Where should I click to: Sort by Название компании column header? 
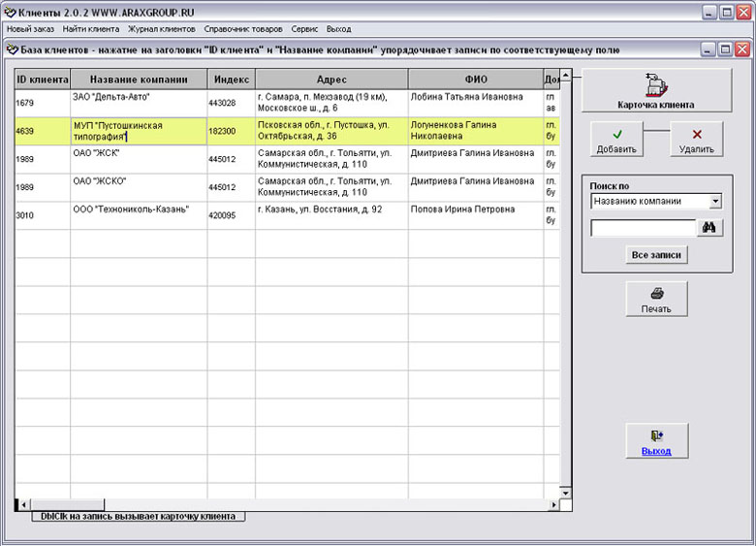tap(139, 80)
